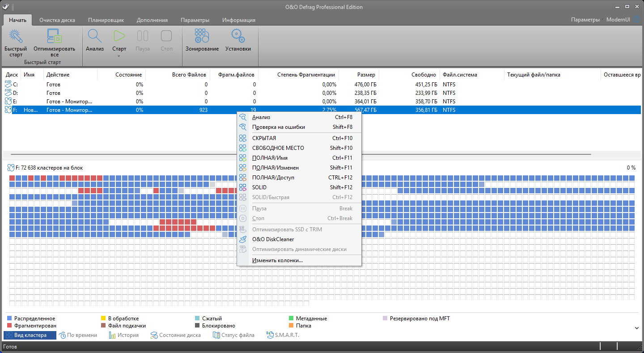Open the Zoning (Зонирование) tool
644x353 pixels.
tap(202, 37)
